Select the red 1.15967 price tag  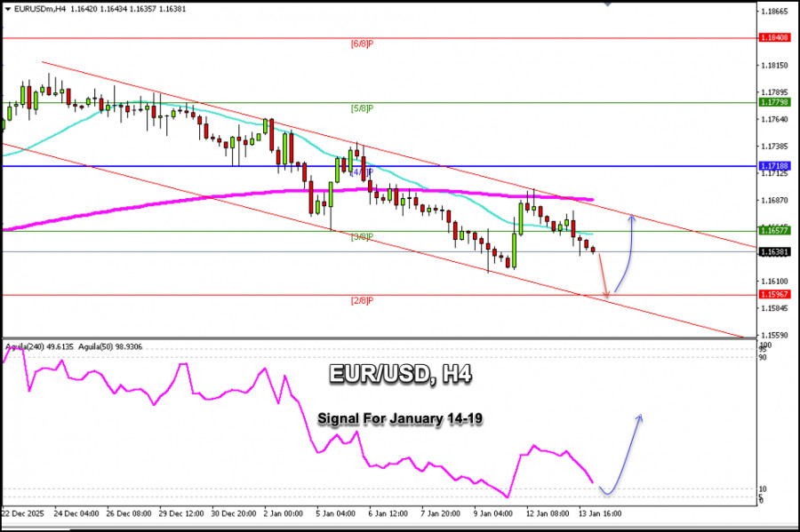[x=775, y=295]
